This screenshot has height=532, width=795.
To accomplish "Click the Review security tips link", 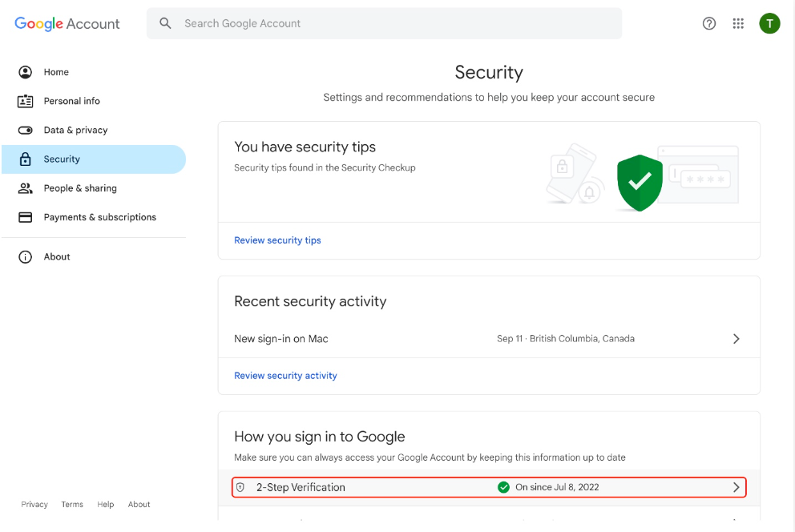I will point(277,240).
